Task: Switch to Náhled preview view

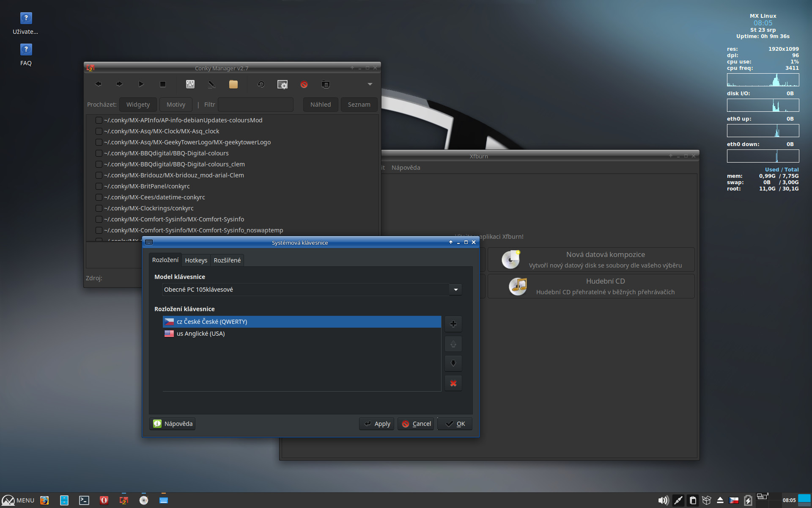Action: click(321, 105)
